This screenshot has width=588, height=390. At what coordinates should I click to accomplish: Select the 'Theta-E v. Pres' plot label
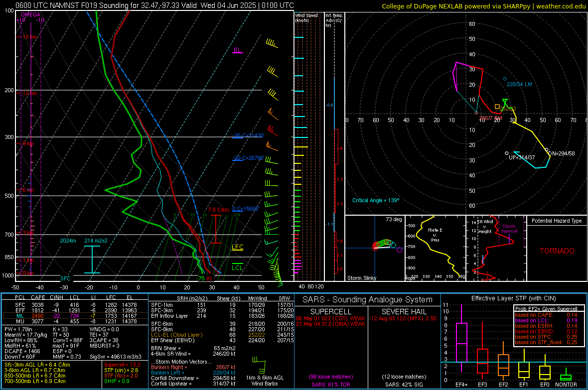tap(435, 235)
